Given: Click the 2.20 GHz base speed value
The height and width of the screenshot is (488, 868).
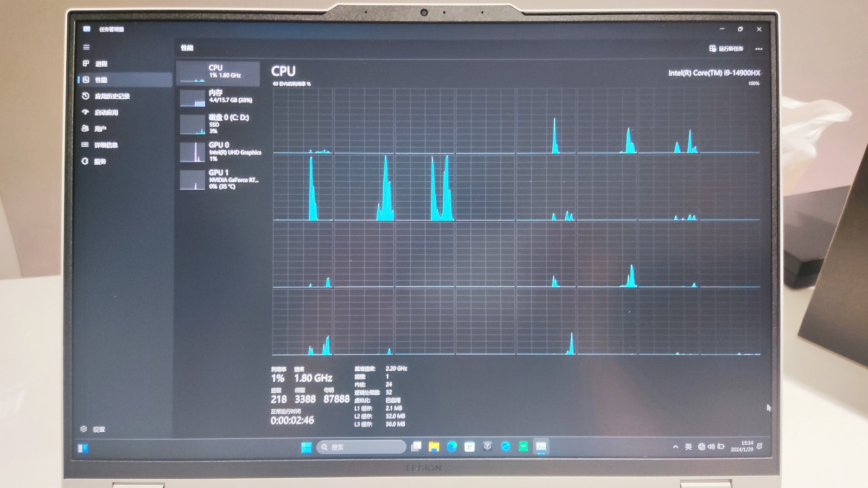Looking at the screenshot, I should (x=397, y=368).
